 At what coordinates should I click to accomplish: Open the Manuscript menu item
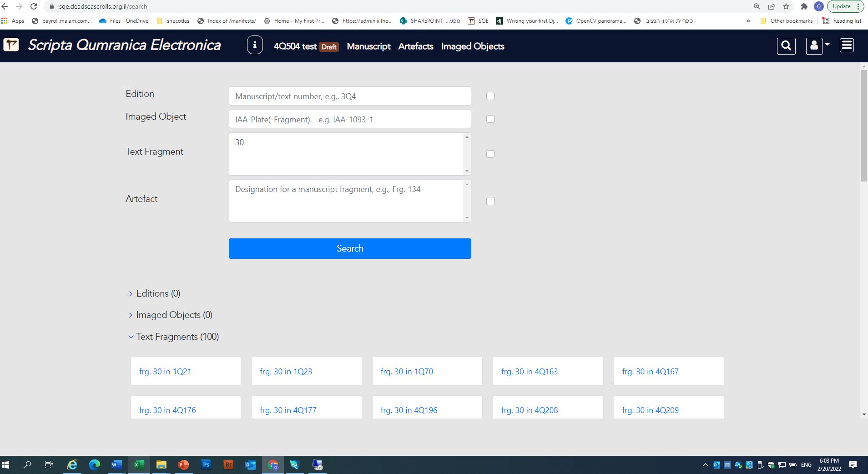(x=368, y=46)
